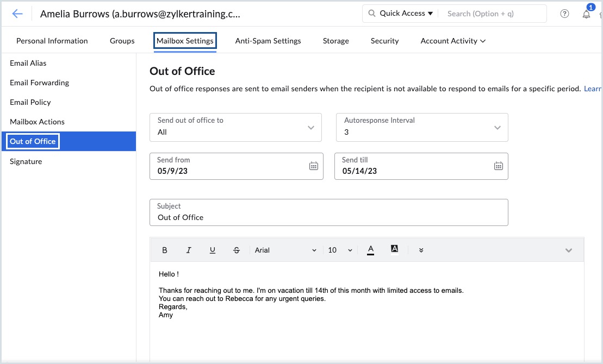Open the help question mark icon
The width and height of the screenshot is (603, 364).
564,14
